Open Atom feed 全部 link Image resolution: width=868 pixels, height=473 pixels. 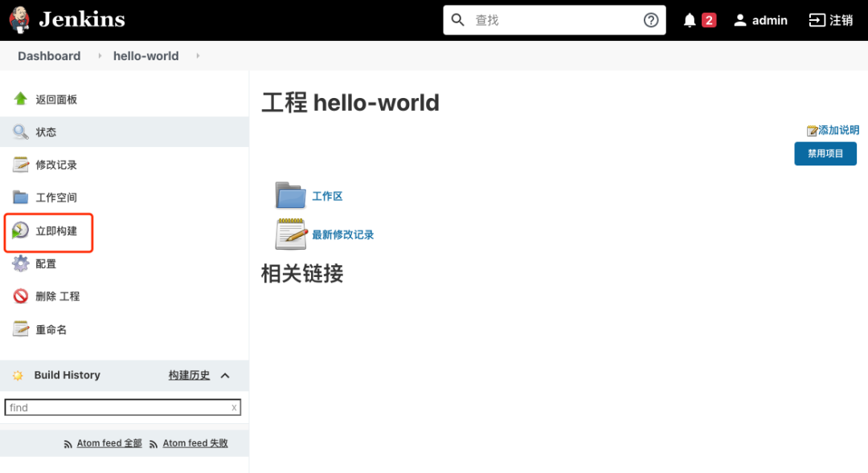pos(109,443)
